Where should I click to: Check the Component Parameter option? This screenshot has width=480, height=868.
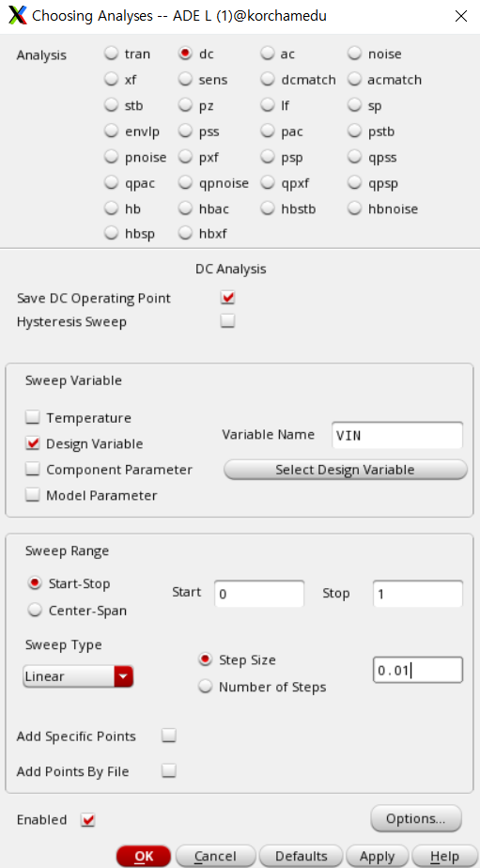(x=33, y=470)
